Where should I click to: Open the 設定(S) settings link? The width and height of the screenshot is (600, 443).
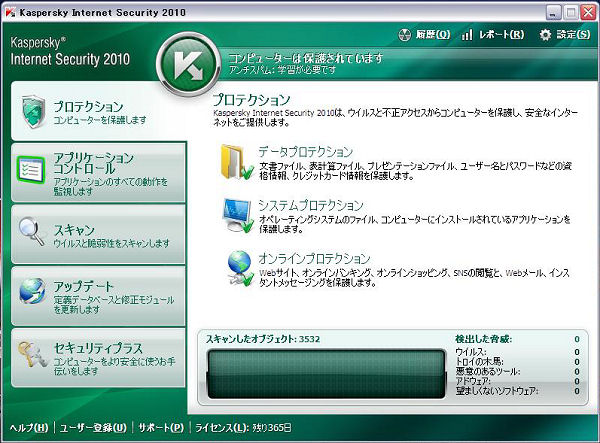coord(573,35)
